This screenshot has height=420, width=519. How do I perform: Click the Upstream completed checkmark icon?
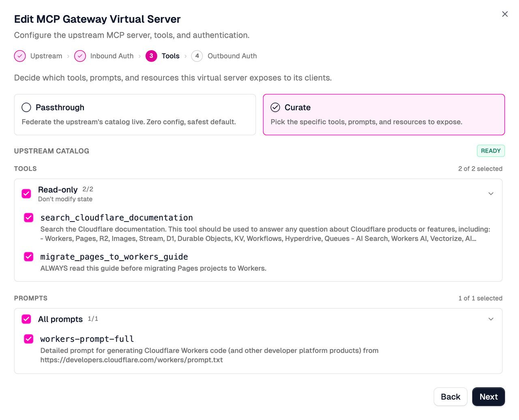20,56
